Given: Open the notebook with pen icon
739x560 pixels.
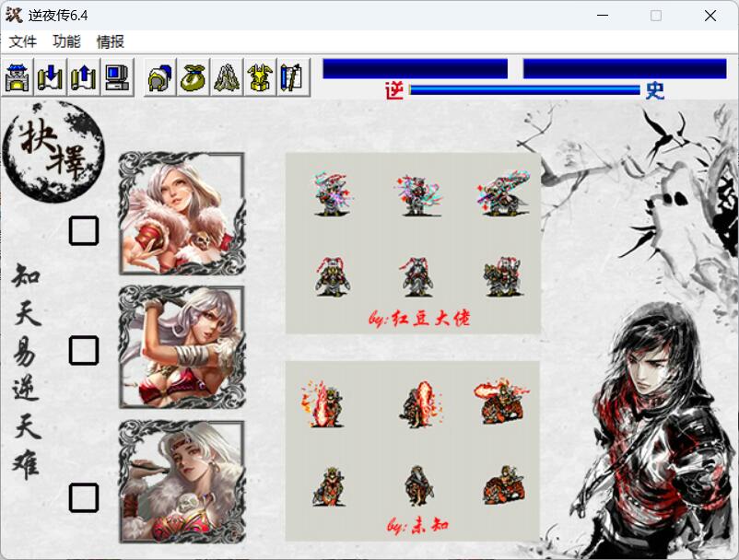Looking at the screenshot, I should pyautogui.click(x=293, y=77).
